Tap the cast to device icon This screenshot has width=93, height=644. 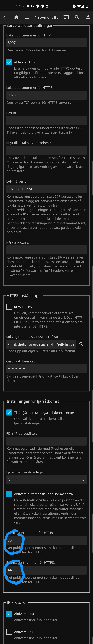click(x=66, y=17)
